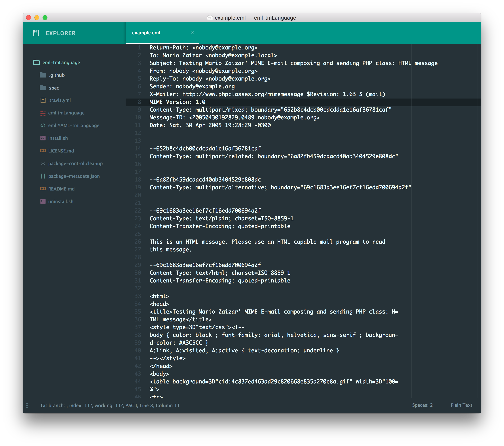Select the example.eml tab
The height and width of the screenshot is (446, 504).
click(x=146, y=32)
